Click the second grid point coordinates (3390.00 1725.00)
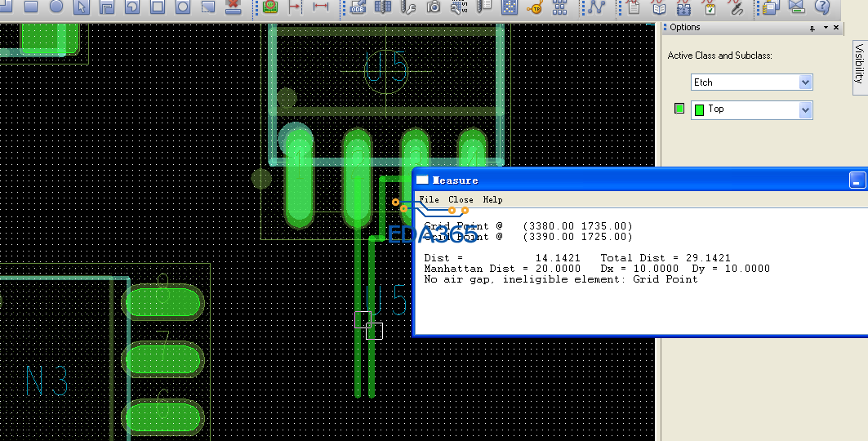Screen dimensions: 868x441 tap(577, 236)
